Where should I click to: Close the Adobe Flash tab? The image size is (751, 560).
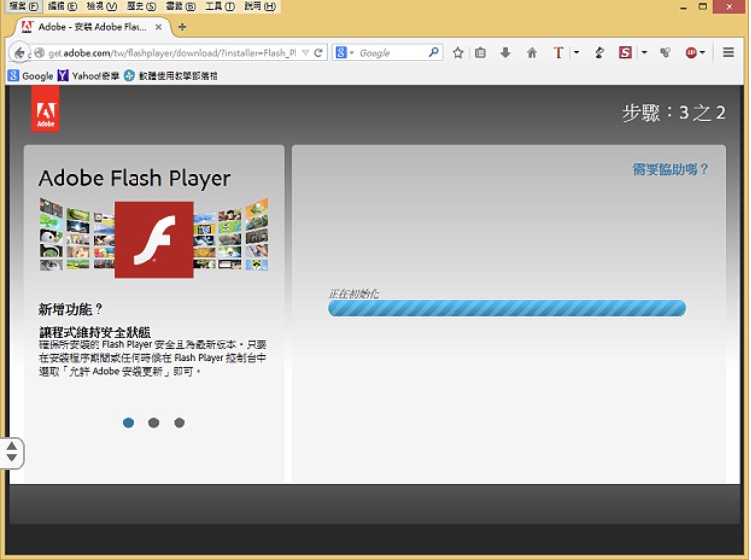[159, 27]
